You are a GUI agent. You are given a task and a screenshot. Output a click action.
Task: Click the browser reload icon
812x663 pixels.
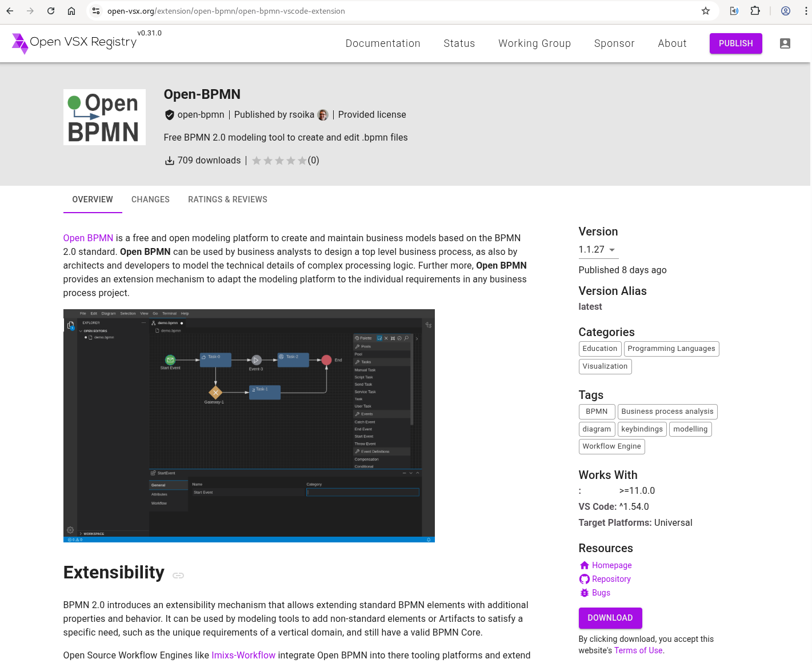(51, 11)
